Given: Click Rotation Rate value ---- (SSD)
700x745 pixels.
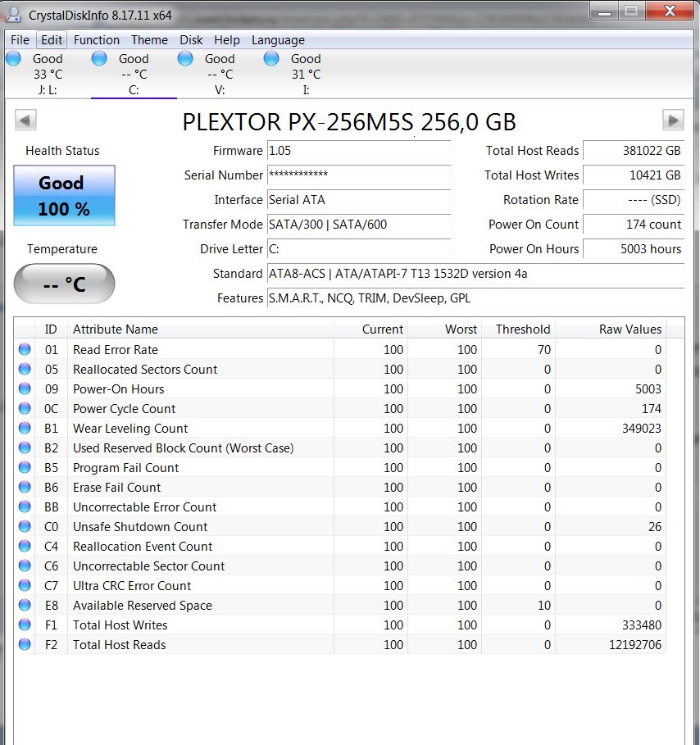Looking at the screenshot, I should click(x=634, y=199).
